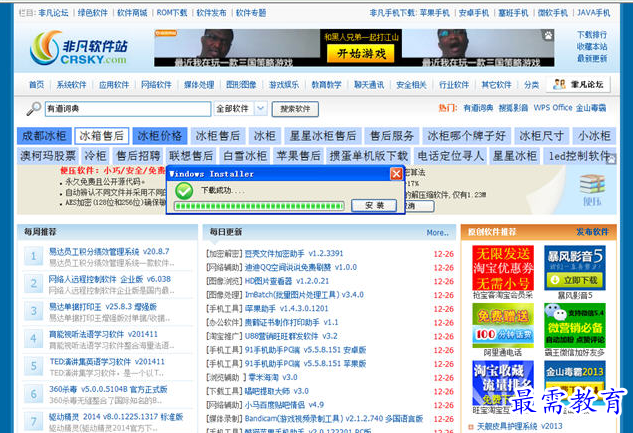Click rank number 4 badge

pyautogui.click(x=34, y=339)
